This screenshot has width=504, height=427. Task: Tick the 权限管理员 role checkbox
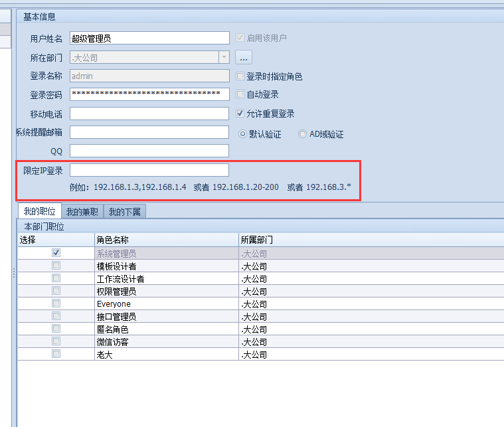click(56, 291)
